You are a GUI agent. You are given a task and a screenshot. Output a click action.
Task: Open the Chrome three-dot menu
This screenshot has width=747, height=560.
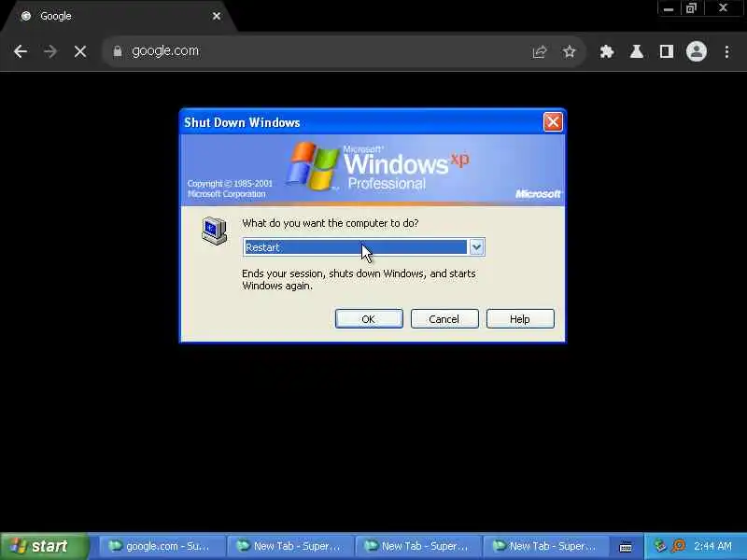click(726, 51)
